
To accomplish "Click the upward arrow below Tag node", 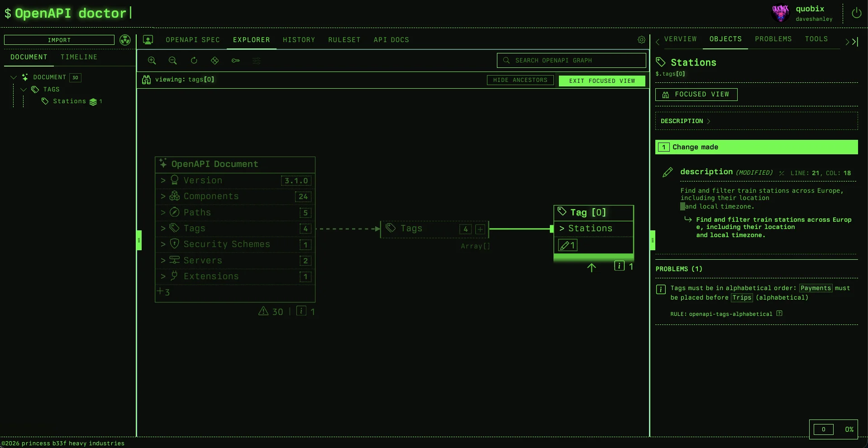I will tap(591, 267).
